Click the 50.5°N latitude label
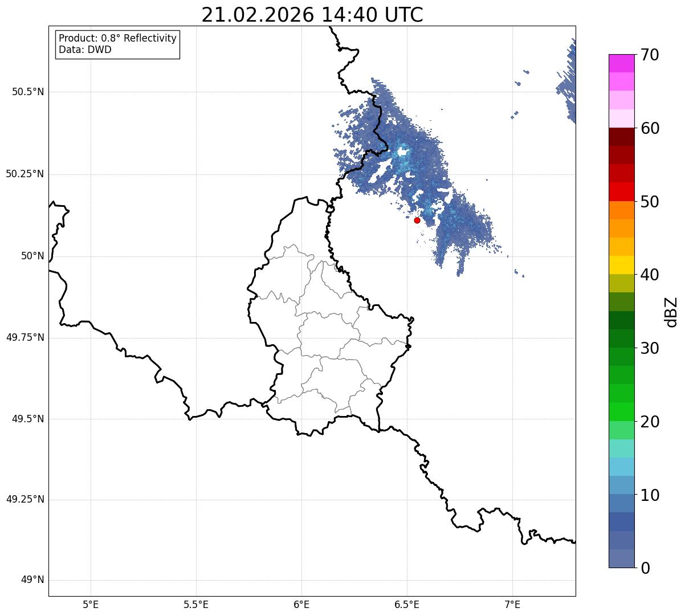 click(x=27, y=92)
